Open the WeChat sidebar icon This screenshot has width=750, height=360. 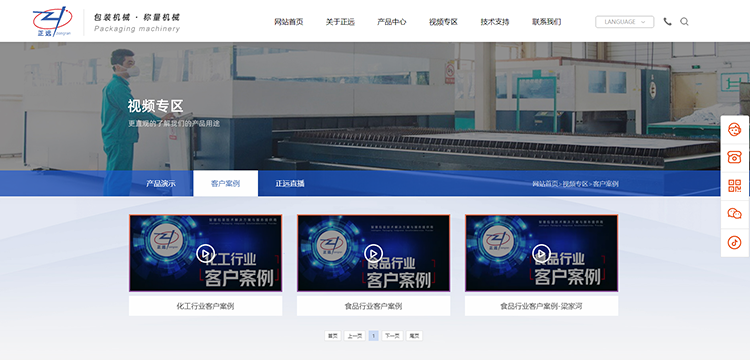click(x=734, y=214)
